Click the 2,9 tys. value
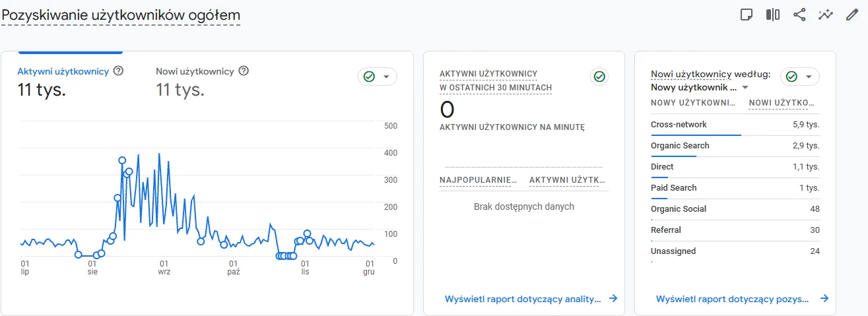 click(x=806, y=146)
